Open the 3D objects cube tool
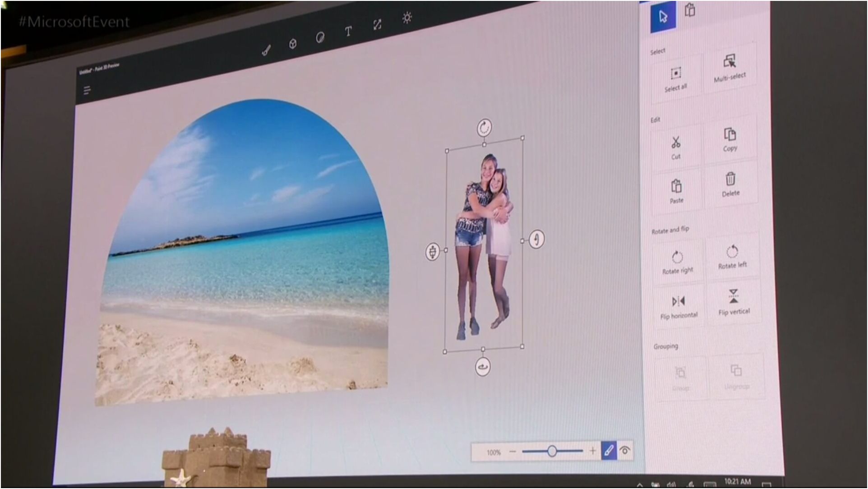This screenshot has height=489, width=868. 293,44
